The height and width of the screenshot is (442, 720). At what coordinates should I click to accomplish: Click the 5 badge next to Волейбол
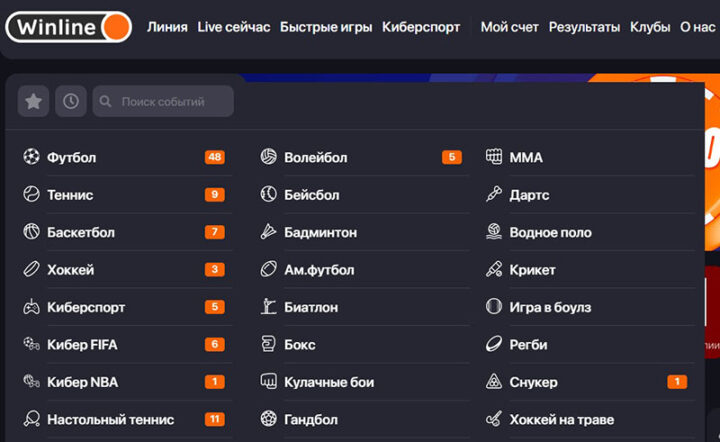coord(452,157)
